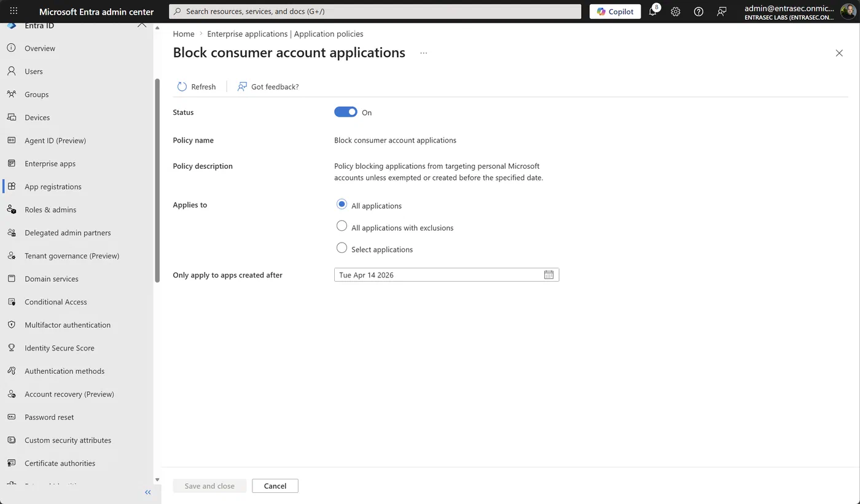Click the Multifactor authentication shield icon
The width and height of the screenshot is (860, 504).
(11, 325)
